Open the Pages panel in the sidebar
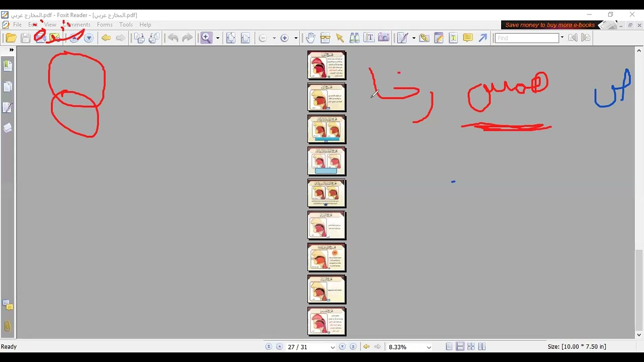 pos(8,87)
